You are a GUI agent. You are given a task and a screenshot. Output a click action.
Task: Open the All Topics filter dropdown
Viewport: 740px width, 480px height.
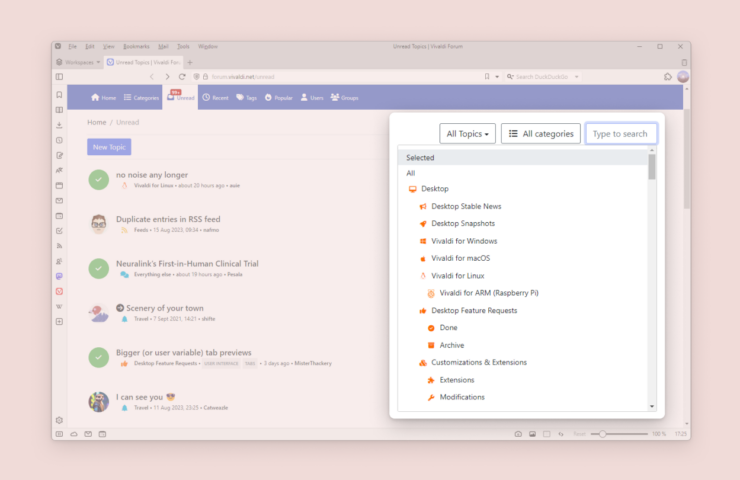pos(467,134)
